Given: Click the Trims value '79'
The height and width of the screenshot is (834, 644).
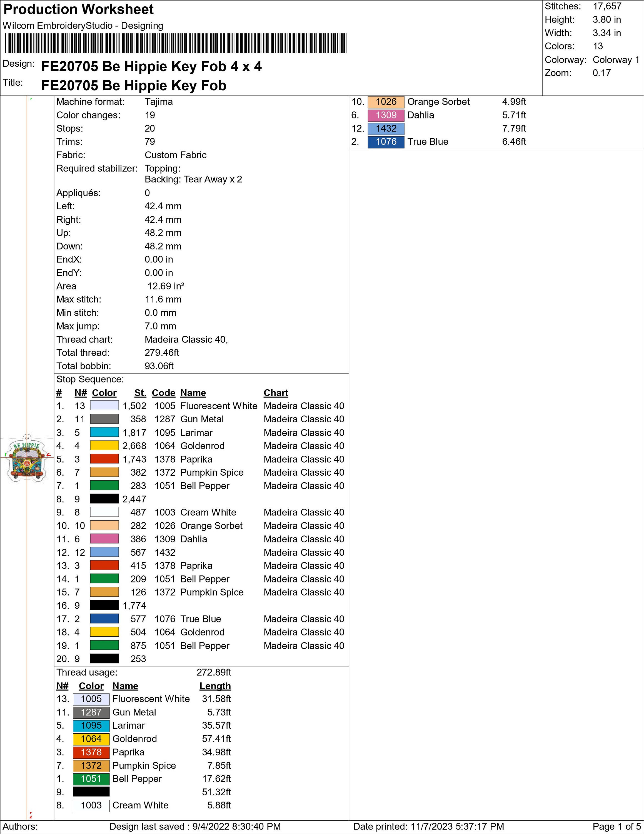Looking at the screenshot, I should 150,142.
